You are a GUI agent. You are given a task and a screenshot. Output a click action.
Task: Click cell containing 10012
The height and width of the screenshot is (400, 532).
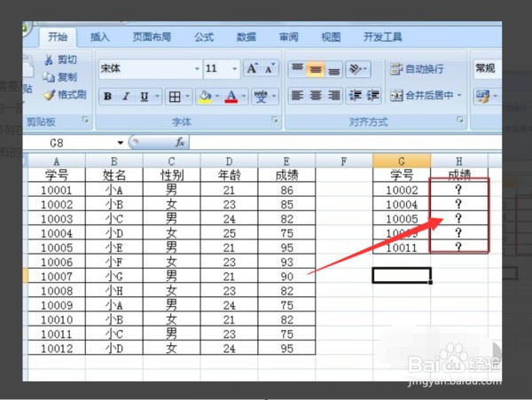point(57,349)
